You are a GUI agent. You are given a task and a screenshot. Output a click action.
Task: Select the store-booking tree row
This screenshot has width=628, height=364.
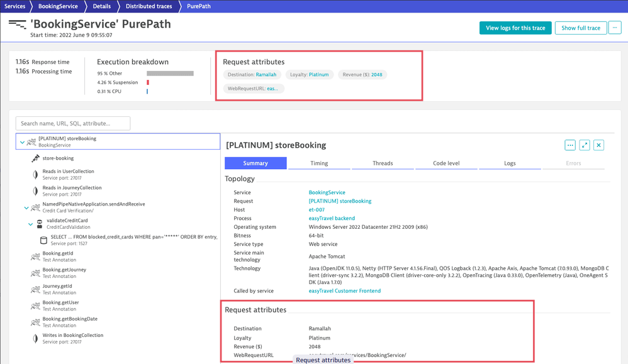118,158
